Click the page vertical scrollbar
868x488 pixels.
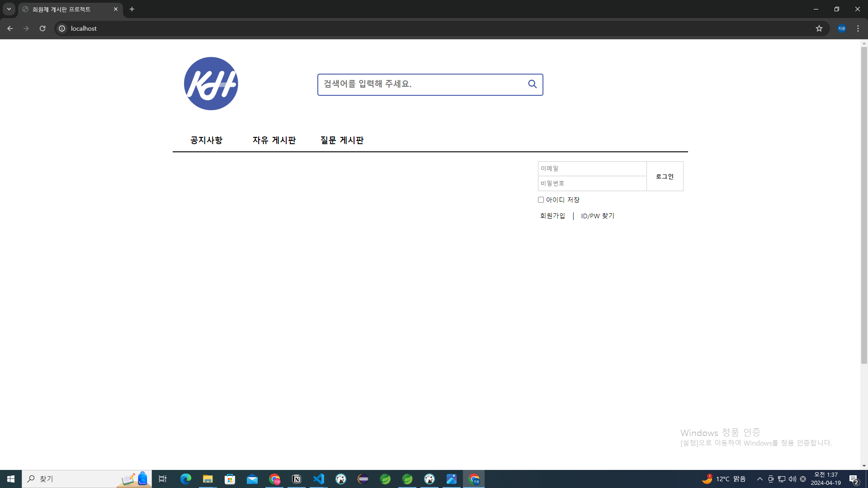pos(864,203)
